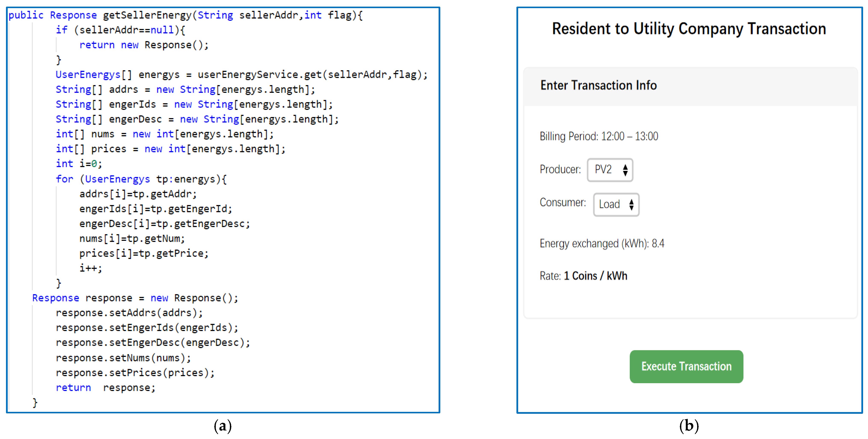
Task: Click the Producer dropdown up-down arrows
Action: click(625, 170)
